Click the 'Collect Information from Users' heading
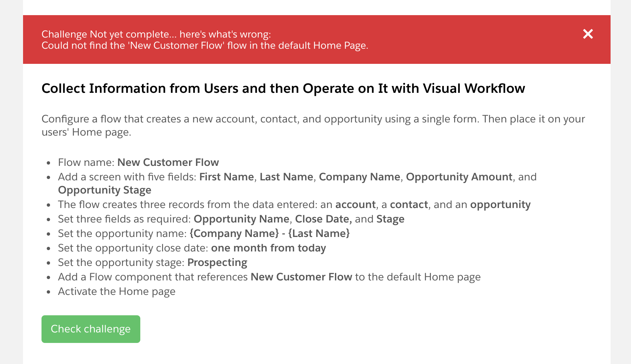631x364 pixels. pos(283,88)
